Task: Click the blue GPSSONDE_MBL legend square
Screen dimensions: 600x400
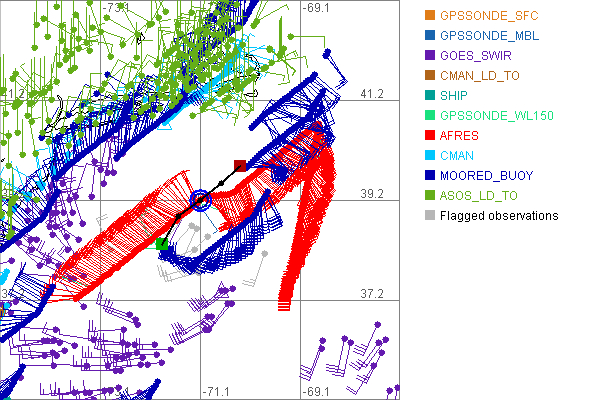Action: [430, 35]
